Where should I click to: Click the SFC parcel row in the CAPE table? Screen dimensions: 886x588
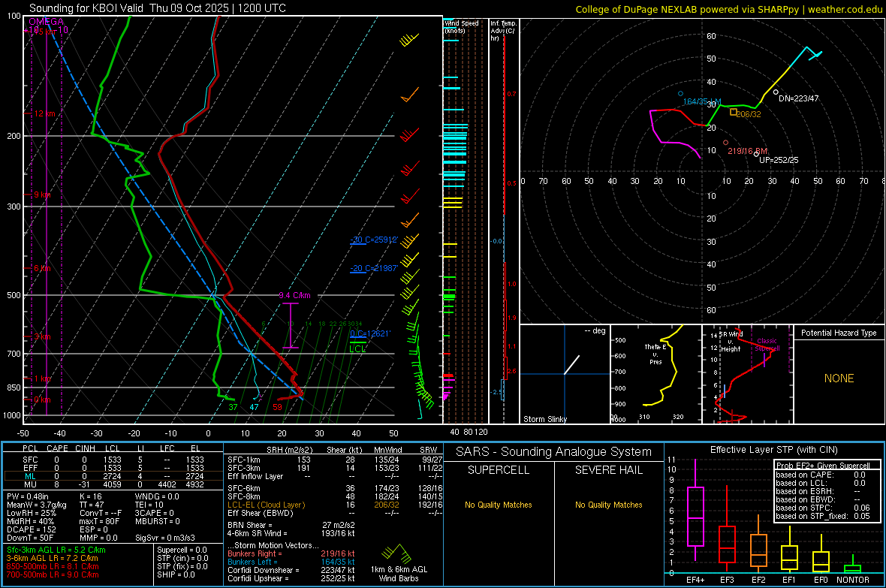[113, 460]
